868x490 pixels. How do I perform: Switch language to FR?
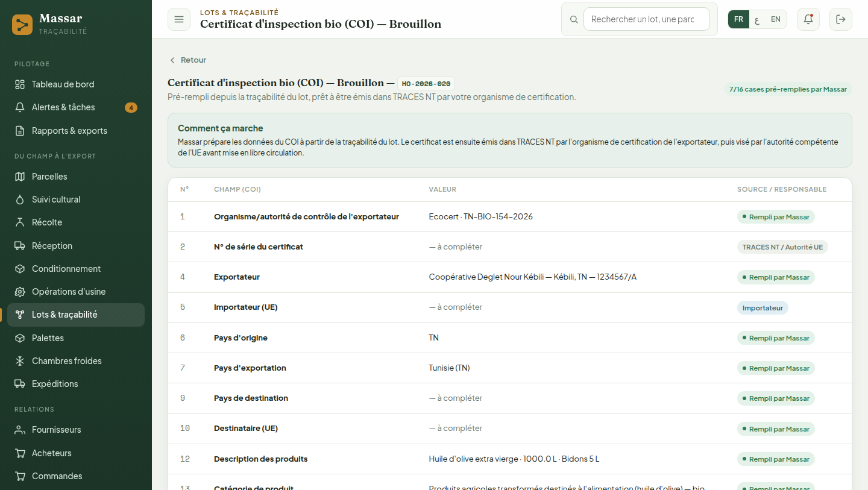pos(738,19)
